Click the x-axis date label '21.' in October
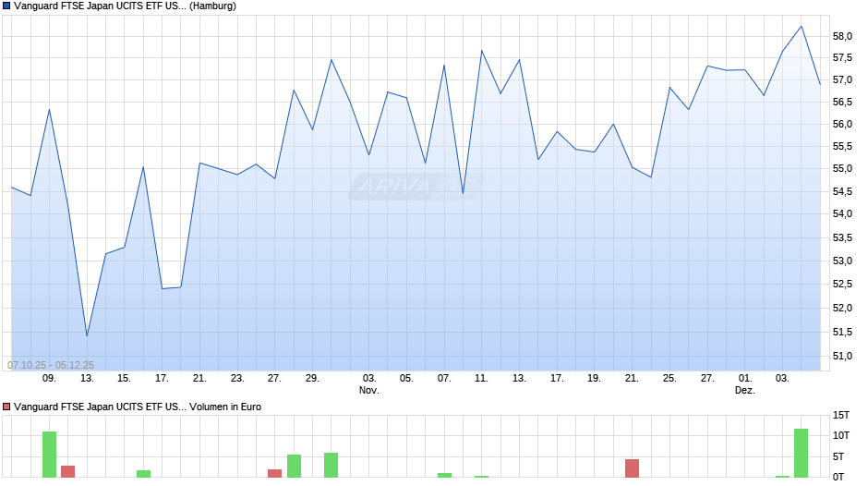 tap(199, 379)
